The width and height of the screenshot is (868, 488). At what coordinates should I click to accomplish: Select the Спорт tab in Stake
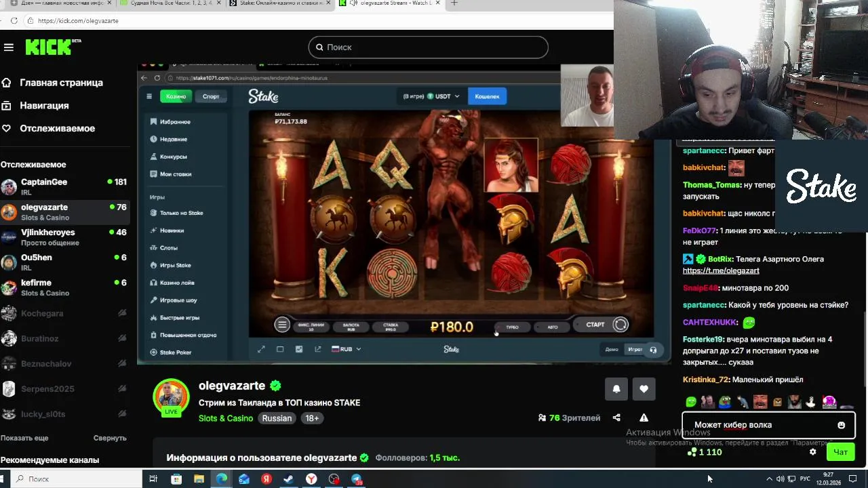pos(211,96)
